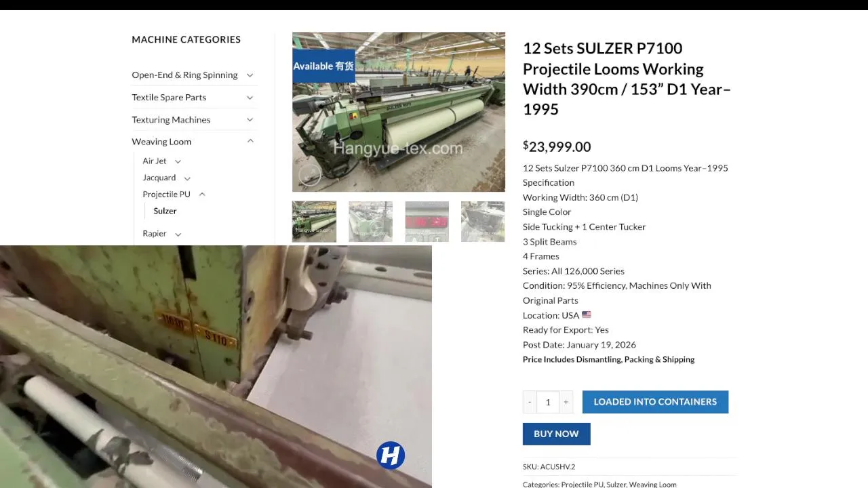This screenshot has width=868, height=488.
Task: Click the Available ribbon badge on image
Action: point(323,66)
